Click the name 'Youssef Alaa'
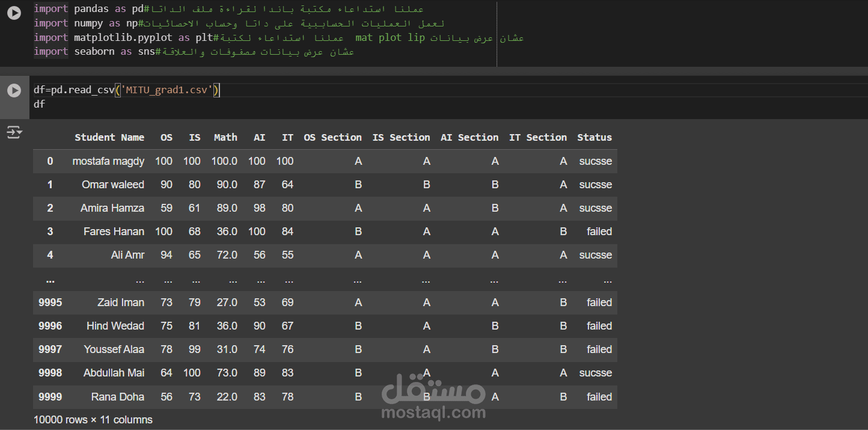This screenshot has width=868, height=430. click(114, 349)
